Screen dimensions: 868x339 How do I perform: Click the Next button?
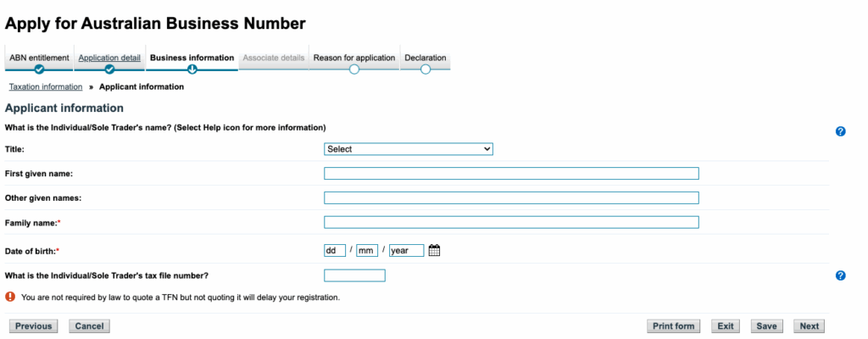click(x=809, y=326)
